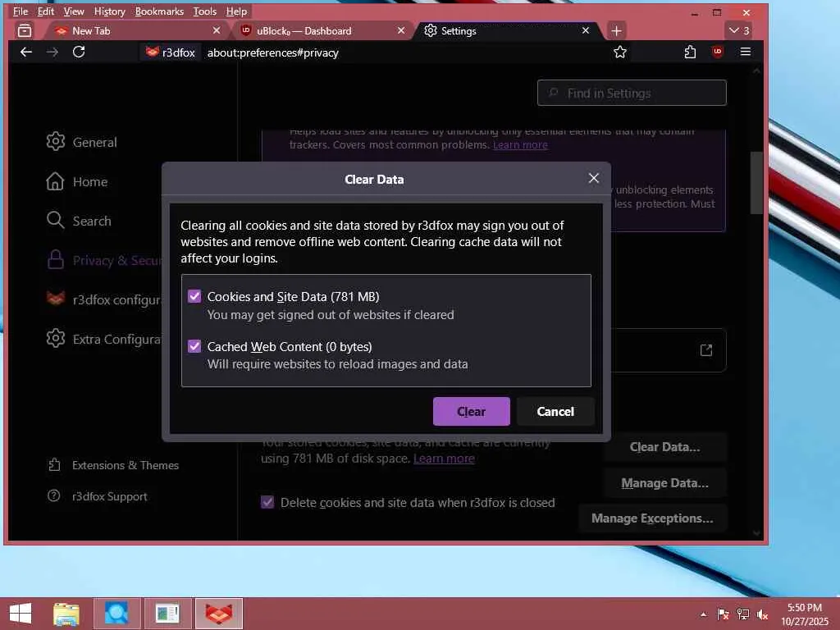Viewport: 840px width, 630px height.
Task: Open the Extensions puzzle icon
Action: coord(690,52)
